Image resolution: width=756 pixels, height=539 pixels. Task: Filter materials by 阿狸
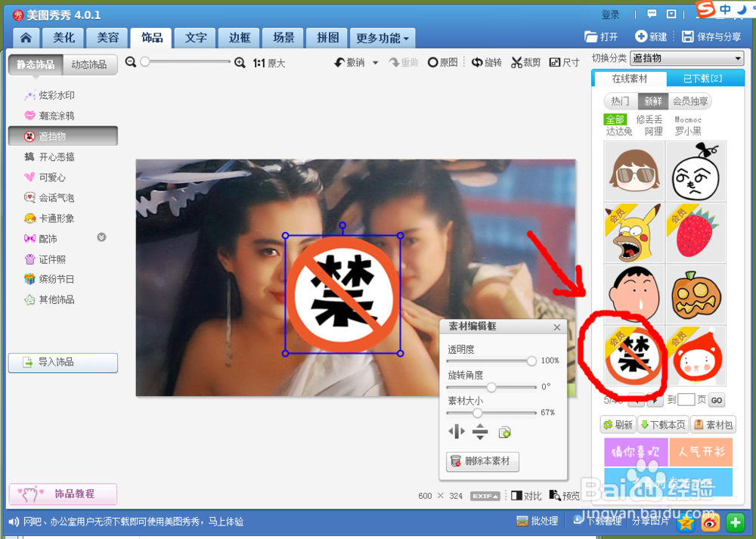click(x=653, y=131)
